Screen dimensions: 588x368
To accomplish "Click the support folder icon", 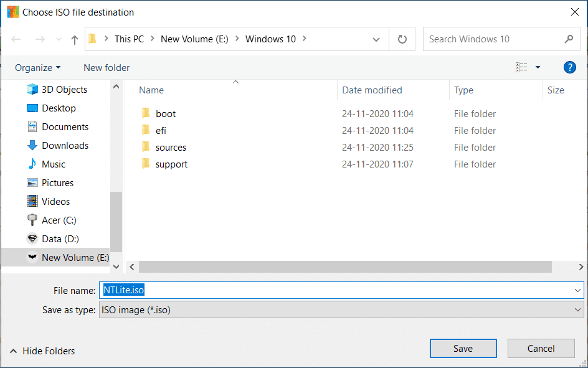I will coord(146,163).
